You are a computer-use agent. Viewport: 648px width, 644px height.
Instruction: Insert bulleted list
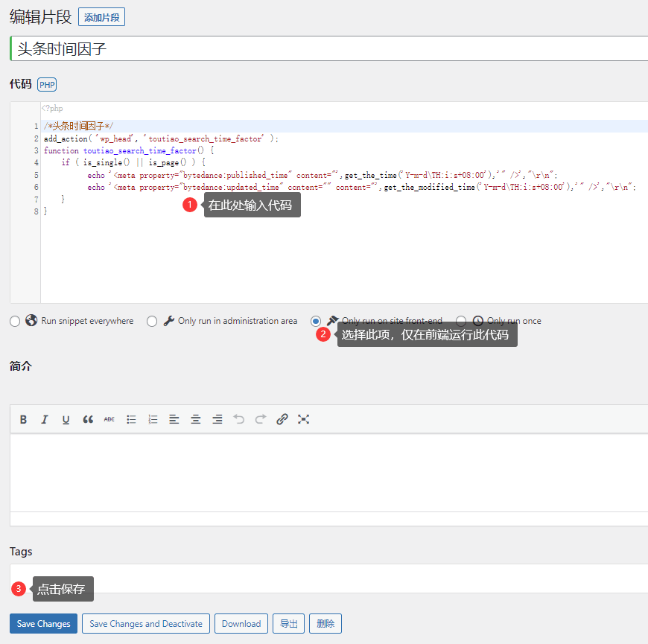(x=131, y=419)
